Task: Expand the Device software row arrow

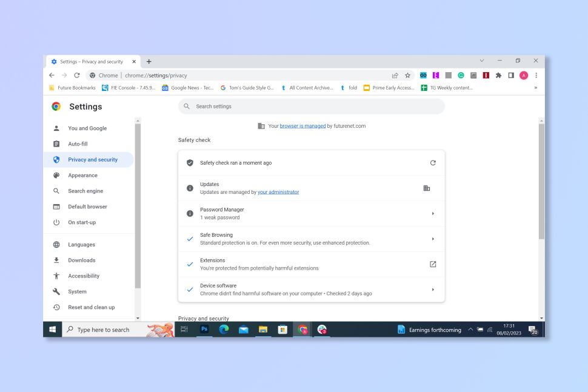Action: (433, 290)
